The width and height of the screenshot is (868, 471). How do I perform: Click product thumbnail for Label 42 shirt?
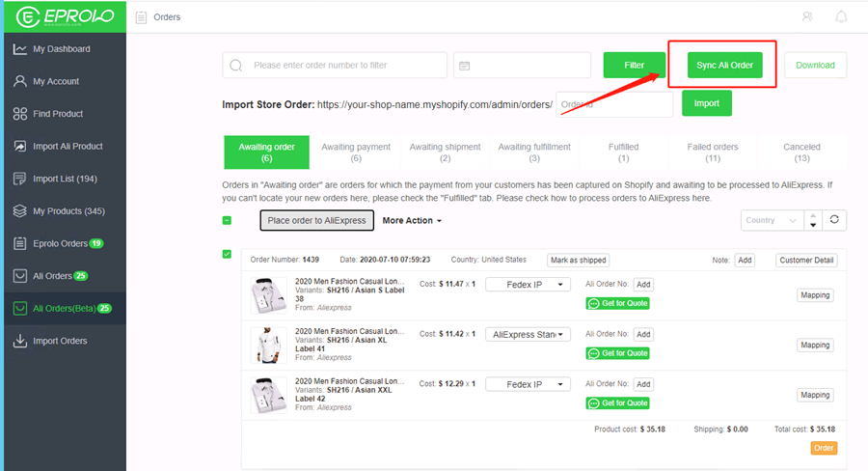[268, 395]
